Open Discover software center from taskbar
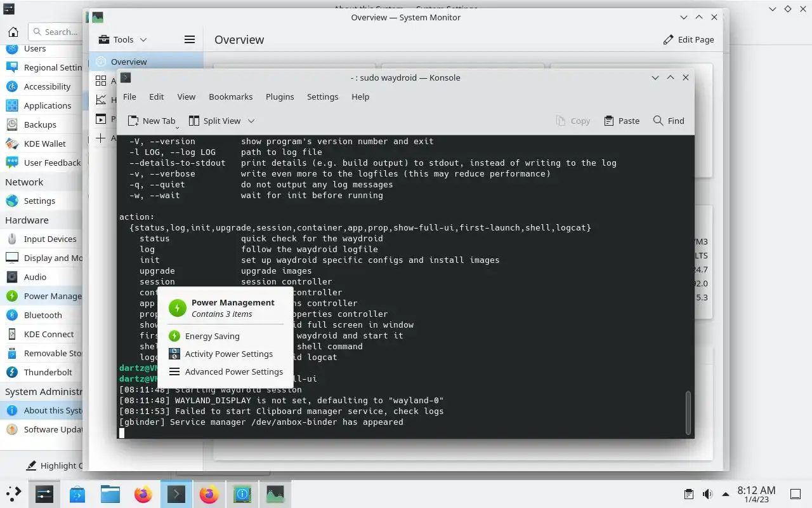Viewport: 812px width, 508px height. tap(77, 493)
